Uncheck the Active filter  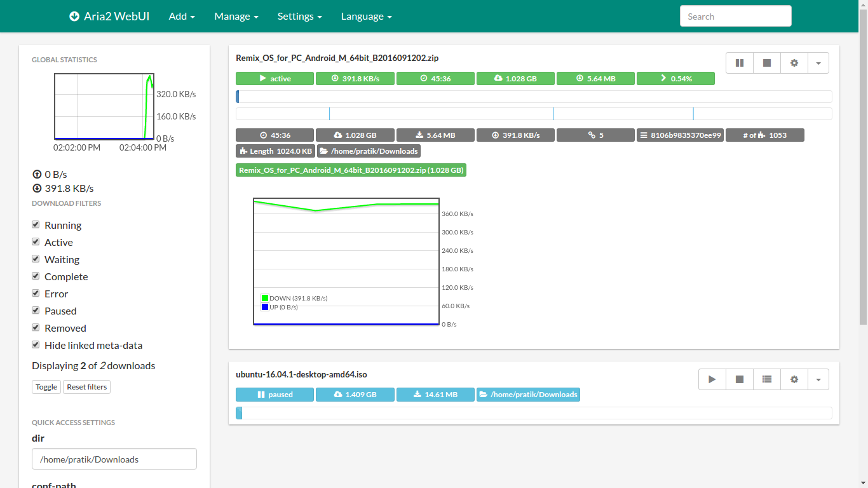click(36, 241)
